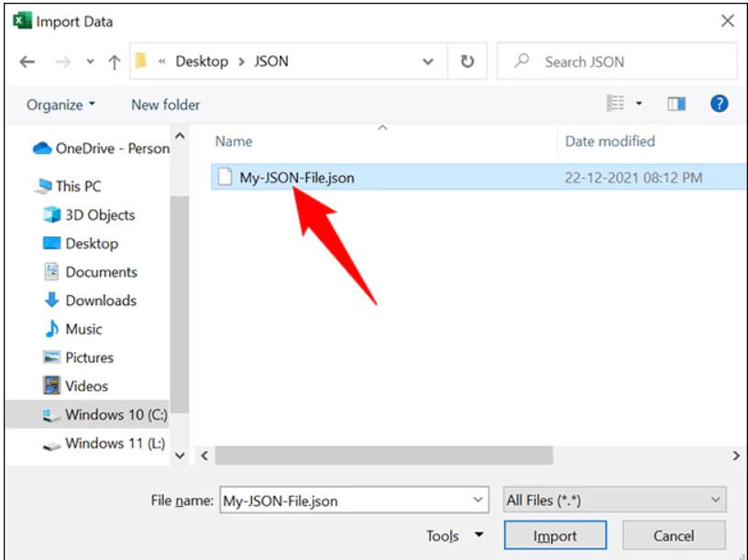Open the All Files file type dropdown
This screenshot has width=748, height=560.
click(x=612, y=499)
